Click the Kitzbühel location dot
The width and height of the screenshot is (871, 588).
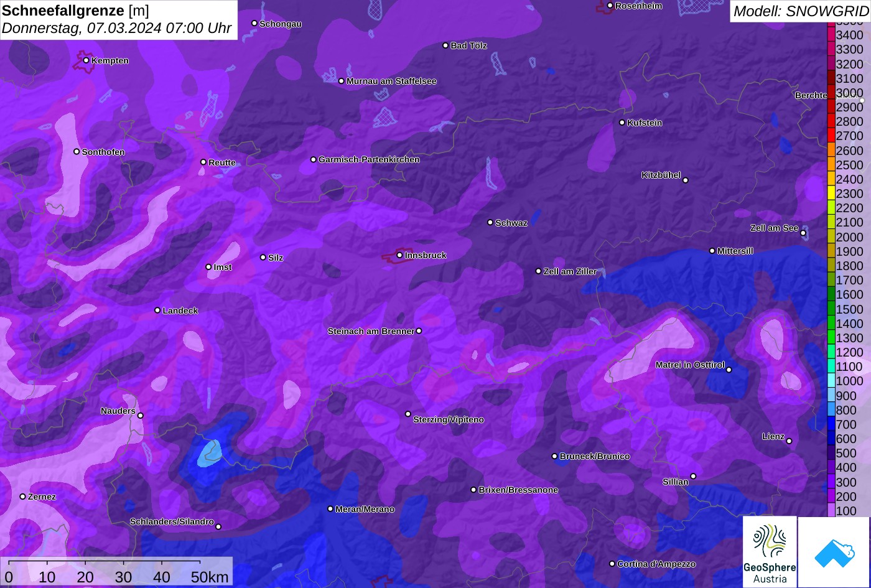pyautogui.click(x=686, y=180)
